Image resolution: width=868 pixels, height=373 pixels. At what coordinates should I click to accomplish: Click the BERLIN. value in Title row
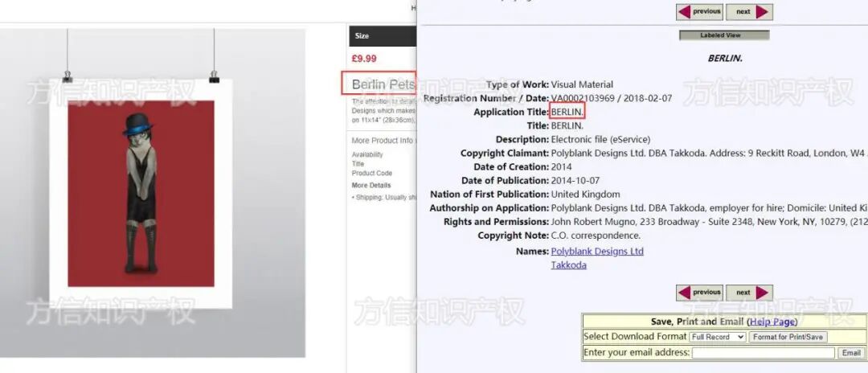(567, 125)
